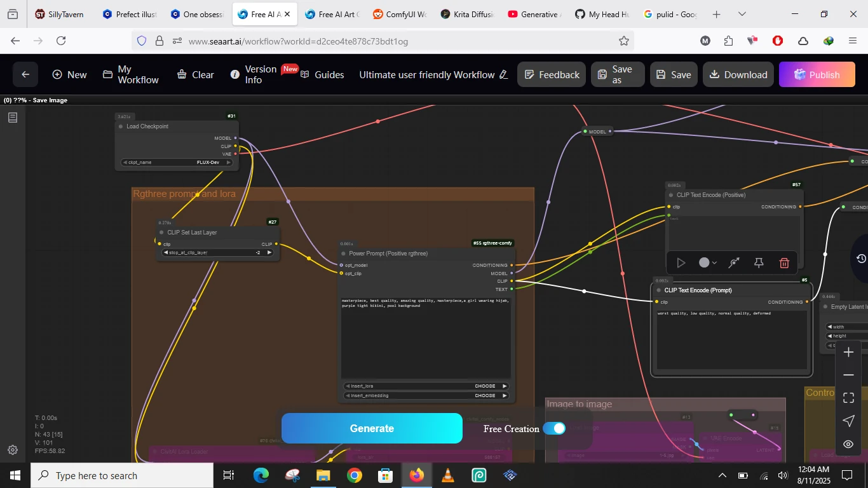Pin the selected node using pin icon
The height and width of the screenshot is (488, 868).
click(x=759, y=263)
